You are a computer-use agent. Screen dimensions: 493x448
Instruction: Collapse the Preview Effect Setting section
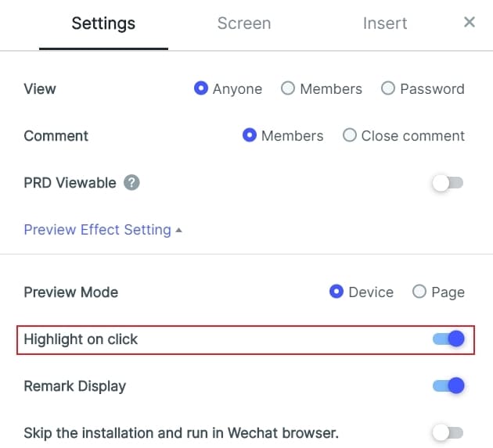point(97,230)
